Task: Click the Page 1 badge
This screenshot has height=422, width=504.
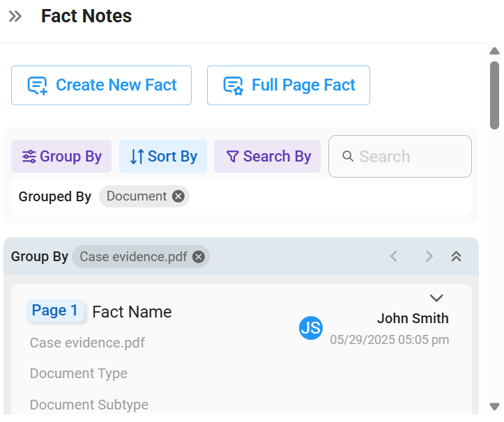Action: (x=55, y=311)
